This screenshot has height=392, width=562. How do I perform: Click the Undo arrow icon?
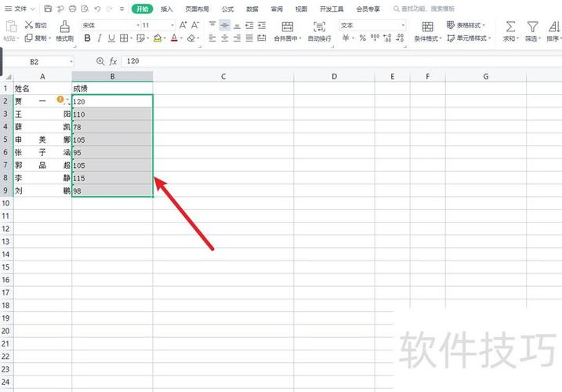click(x=97, y=9)
